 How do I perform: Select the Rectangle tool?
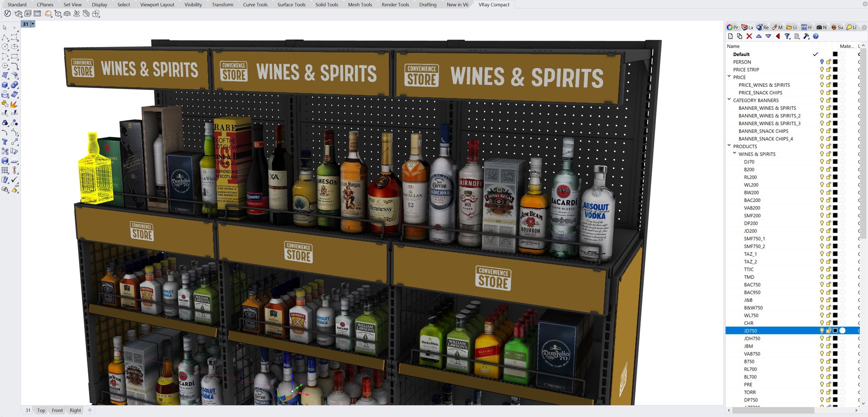(x=14, y=56)
